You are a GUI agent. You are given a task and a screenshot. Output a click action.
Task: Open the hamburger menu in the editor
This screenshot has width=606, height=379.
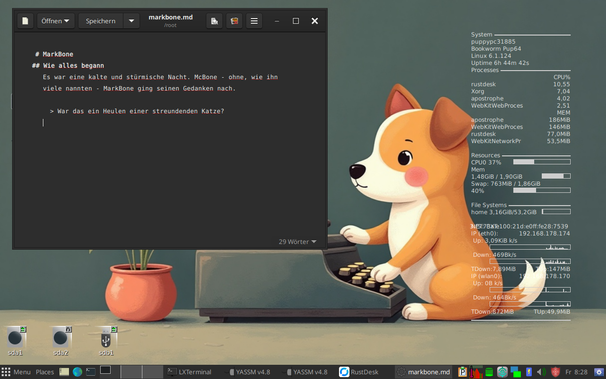click(x=254, y=21)
